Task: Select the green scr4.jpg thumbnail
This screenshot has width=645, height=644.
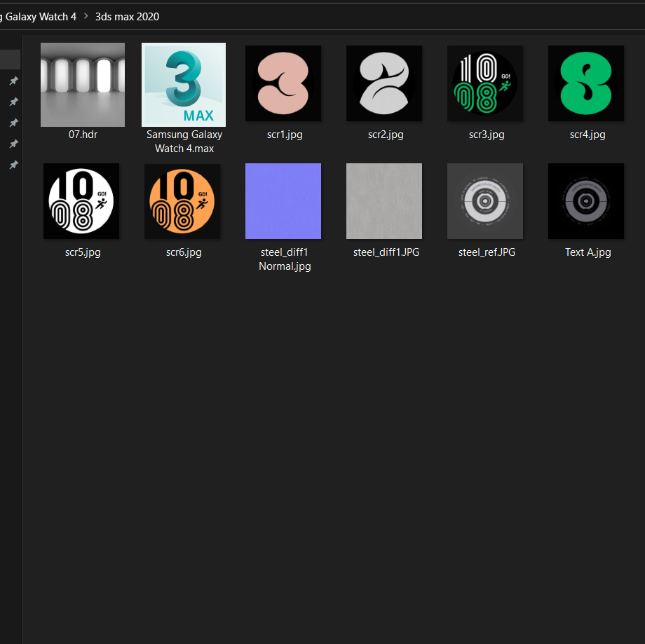Action: (x=586, y=83)
